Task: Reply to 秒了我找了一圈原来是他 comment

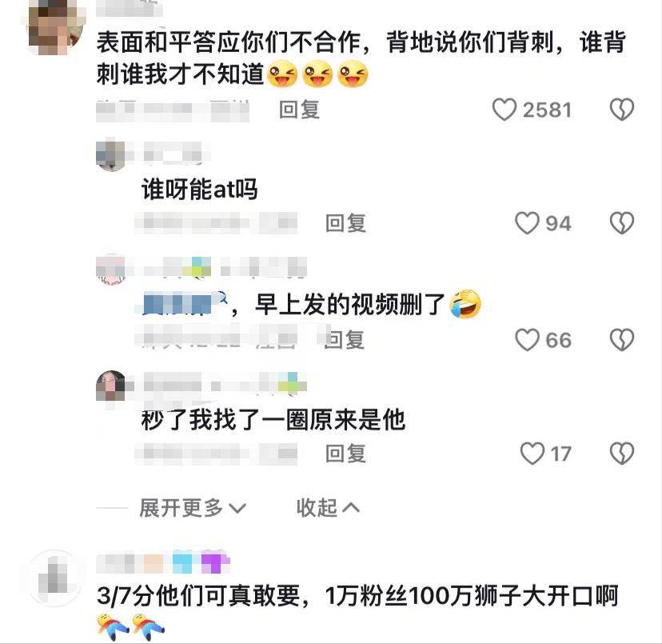Action: 345,454
